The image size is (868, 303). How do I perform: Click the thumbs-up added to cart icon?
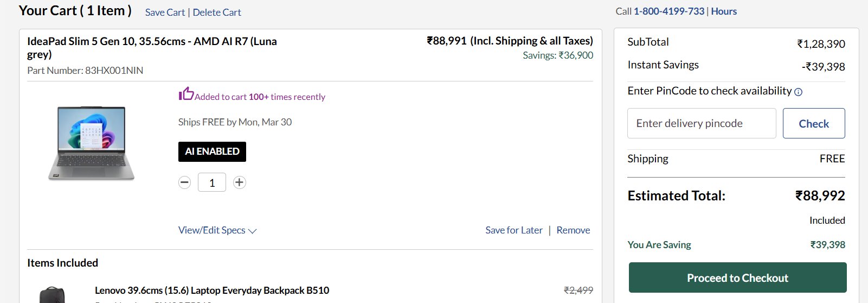tap(186, 94)
